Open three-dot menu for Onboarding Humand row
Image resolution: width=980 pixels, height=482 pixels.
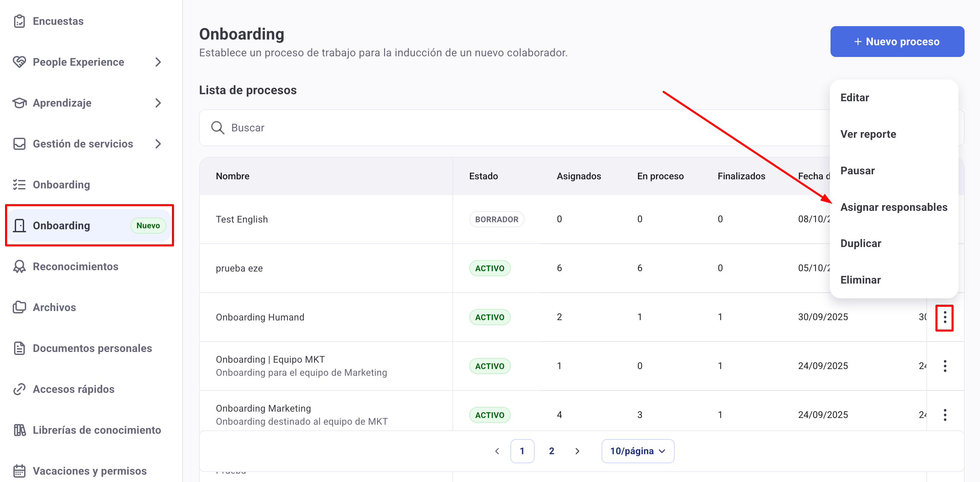[944, 317]
